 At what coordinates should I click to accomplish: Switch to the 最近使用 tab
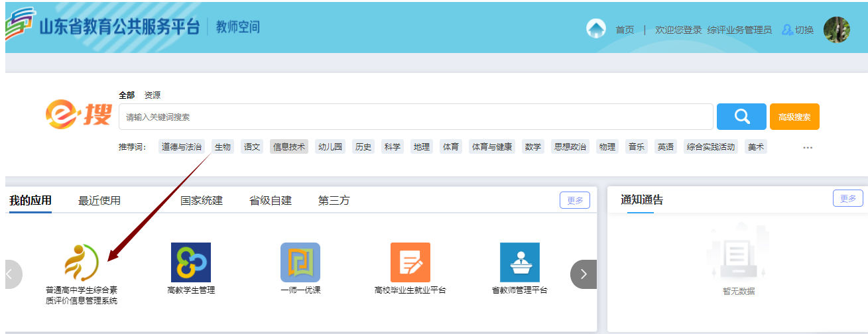click(x=99, y=201)
